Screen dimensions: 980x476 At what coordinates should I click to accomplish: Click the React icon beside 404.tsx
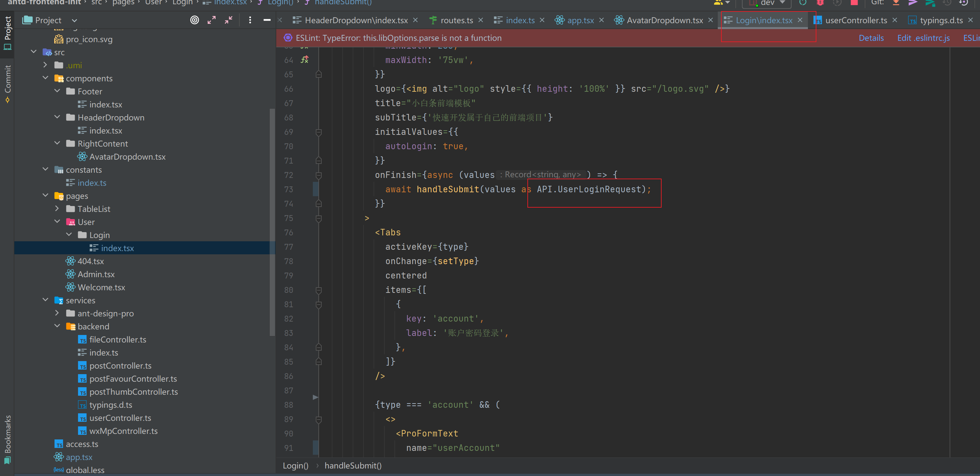pos(71,261)
